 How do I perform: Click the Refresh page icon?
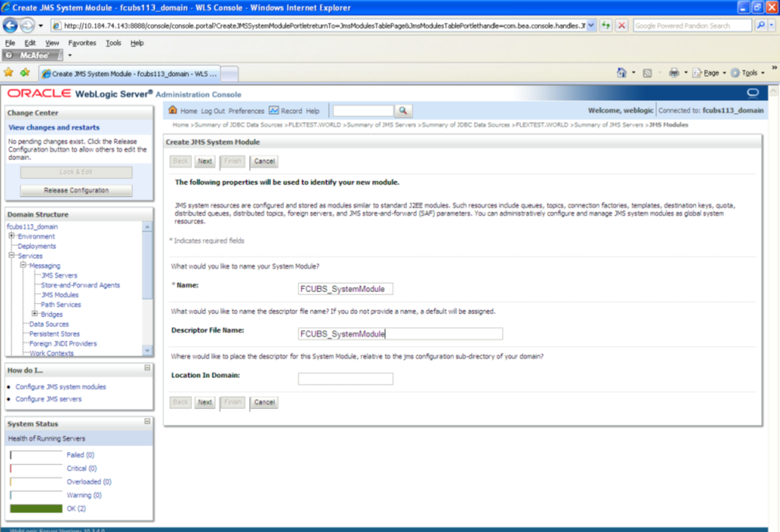605,25
